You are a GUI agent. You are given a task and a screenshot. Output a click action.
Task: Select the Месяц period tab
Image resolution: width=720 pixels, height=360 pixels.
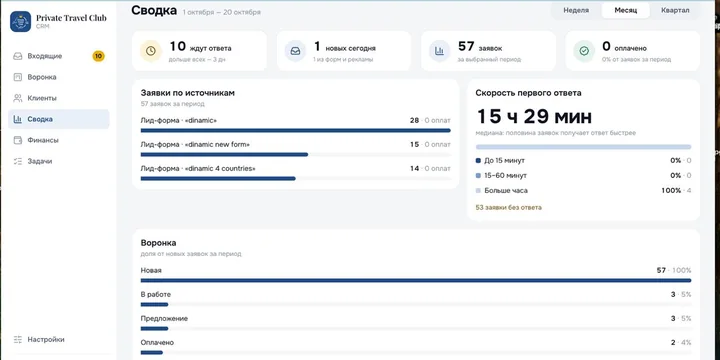pos(625,11)
